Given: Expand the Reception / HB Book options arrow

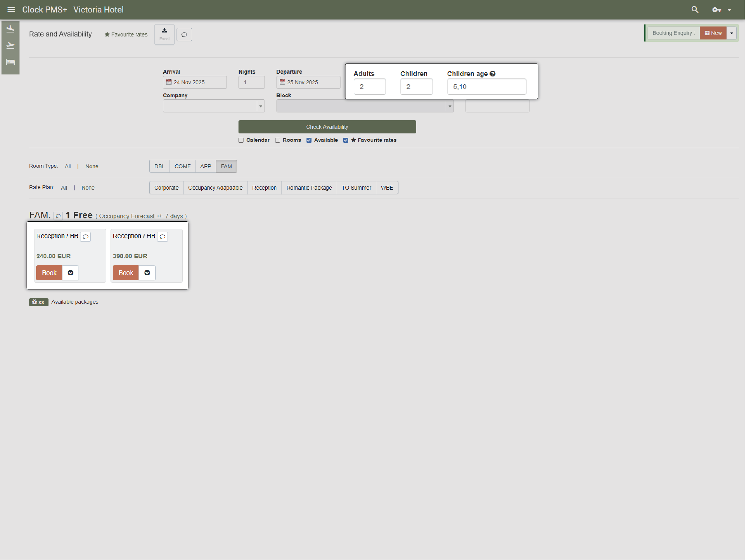Looking at the screenshot, I should (x=147, y=273).
